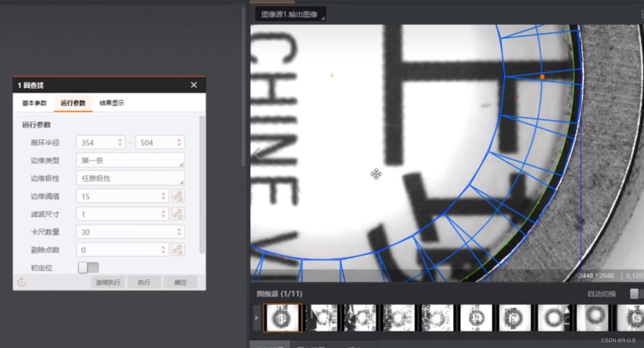This screenshot has width=644, height=348.
Task: Click the 连续执行 button
Action: [x=108, y=282]
